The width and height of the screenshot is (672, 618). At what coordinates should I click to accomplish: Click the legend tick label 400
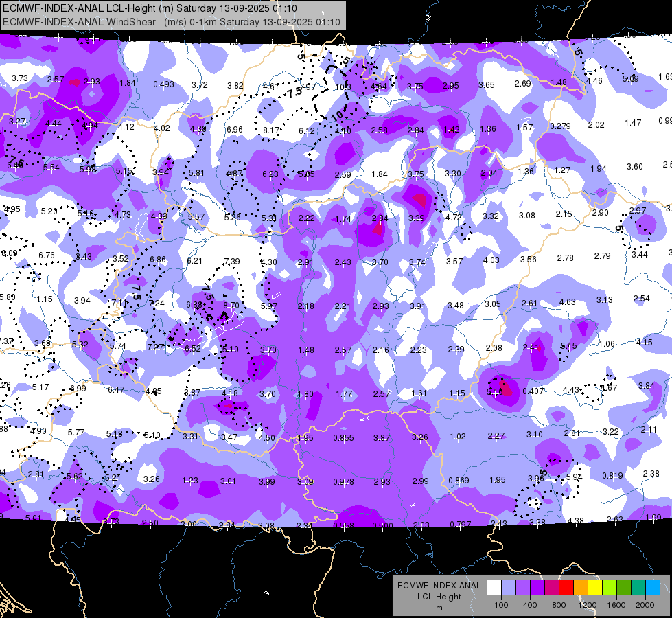tap(530, 605)
